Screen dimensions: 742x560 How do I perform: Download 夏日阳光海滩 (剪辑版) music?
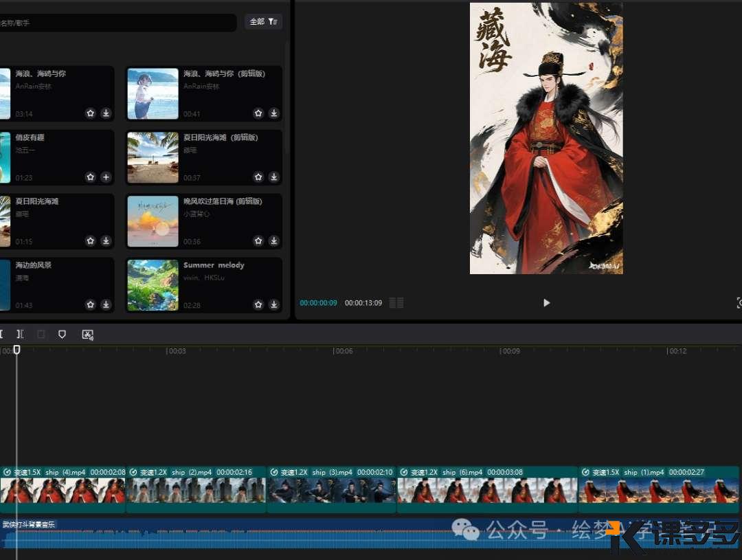[273, 177]
